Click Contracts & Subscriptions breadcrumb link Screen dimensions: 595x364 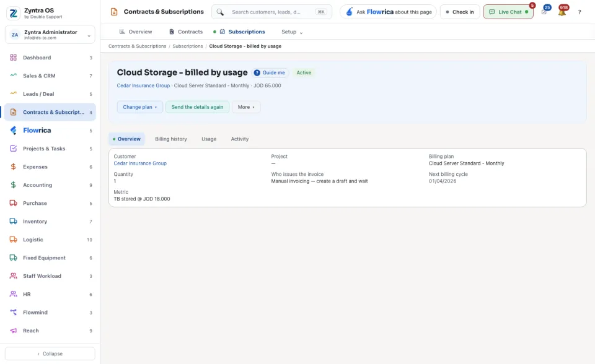[138, 46]
